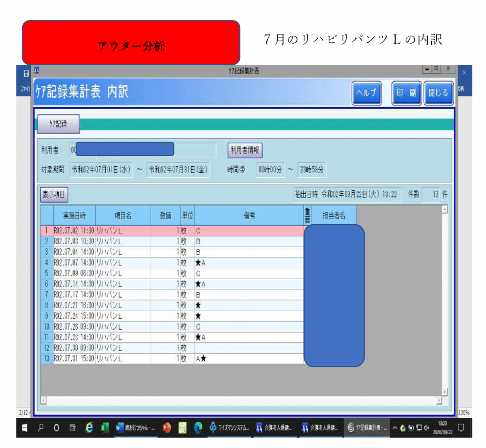Click the 表示項目 button

54,195
